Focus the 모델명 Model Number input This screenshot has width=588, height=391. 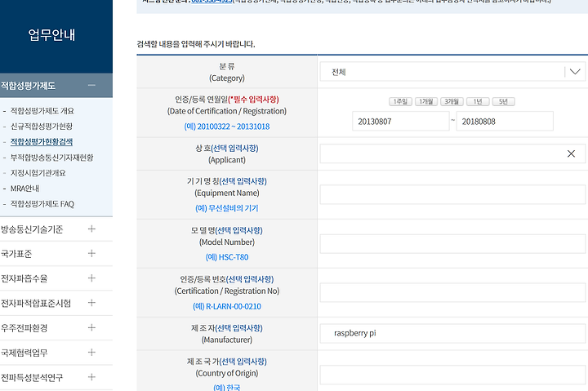pyautogui.click(x=452, y=244)
